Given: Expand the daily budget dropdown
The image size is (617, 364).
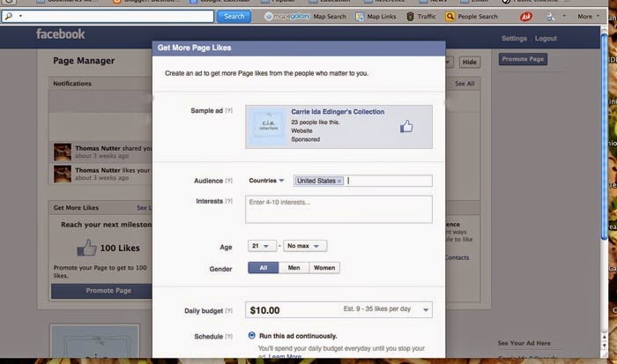Looking at the screenshot, I should [426, 310].
